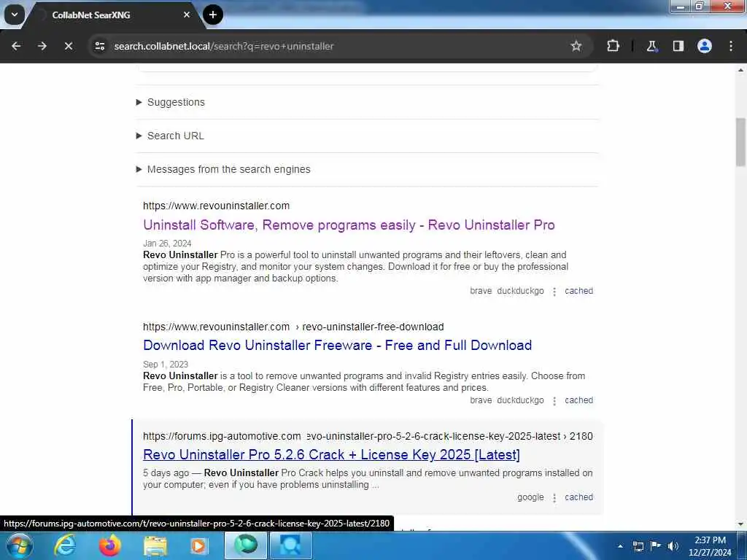Go back to the previous page
The height and width of the screenshot is (560, 747).
[16, 46]
